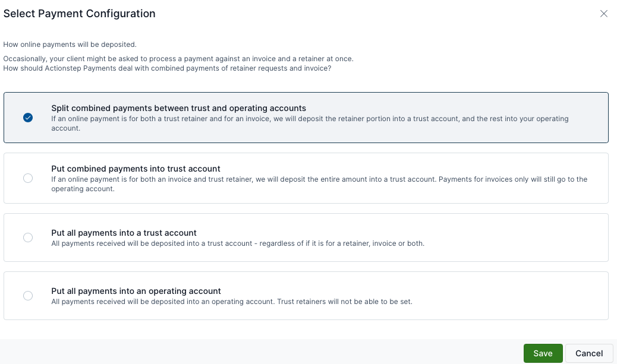
Task: Click the blue checkmark on the Split option
Action: click(x=28, y=118)
